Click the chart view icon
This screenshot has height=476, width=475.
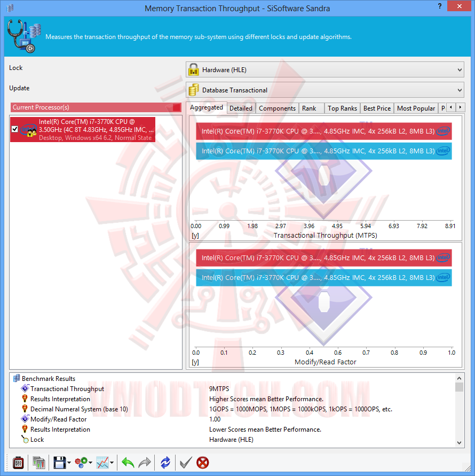point(102,463)
